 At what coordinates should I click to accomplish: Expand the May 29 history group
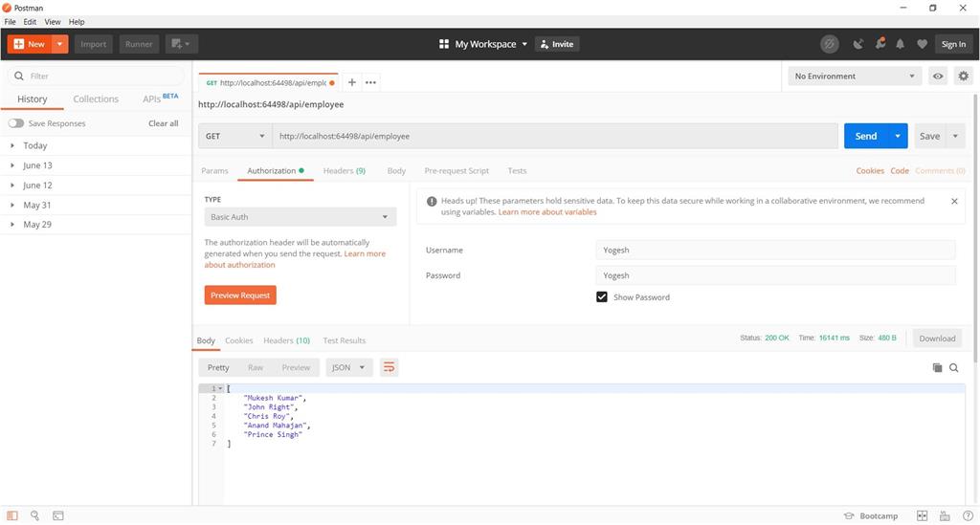pos(97,224)
